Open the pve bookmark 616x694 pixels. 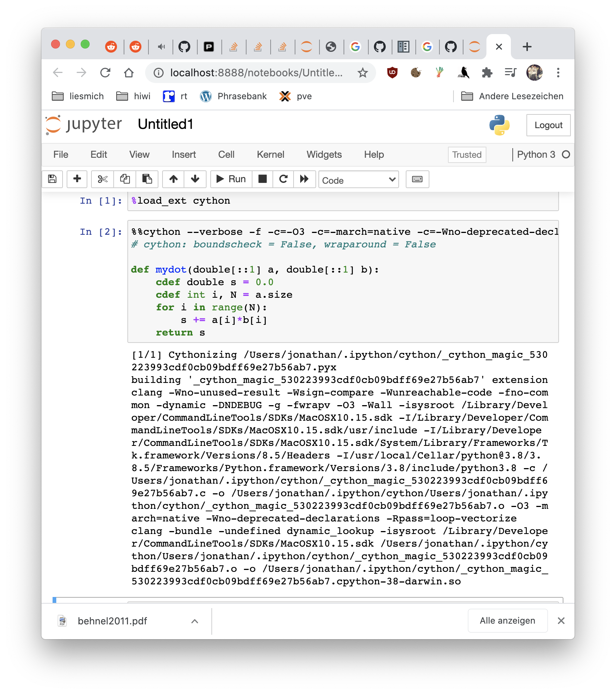click(x=296, y=96)
